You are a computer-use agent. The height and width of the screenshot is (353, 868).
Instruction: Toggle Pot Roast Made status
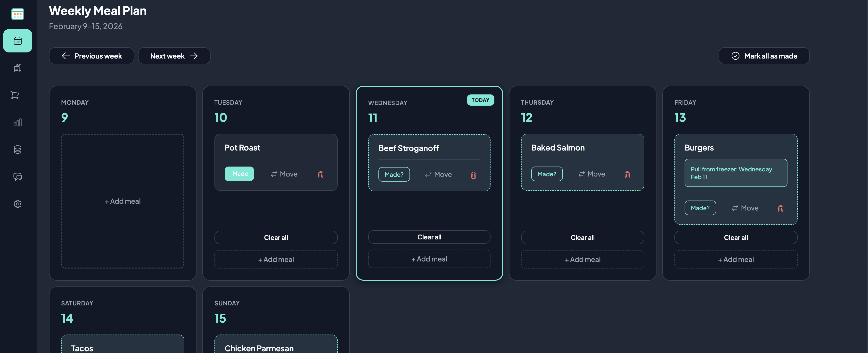[x=239, y=174]
